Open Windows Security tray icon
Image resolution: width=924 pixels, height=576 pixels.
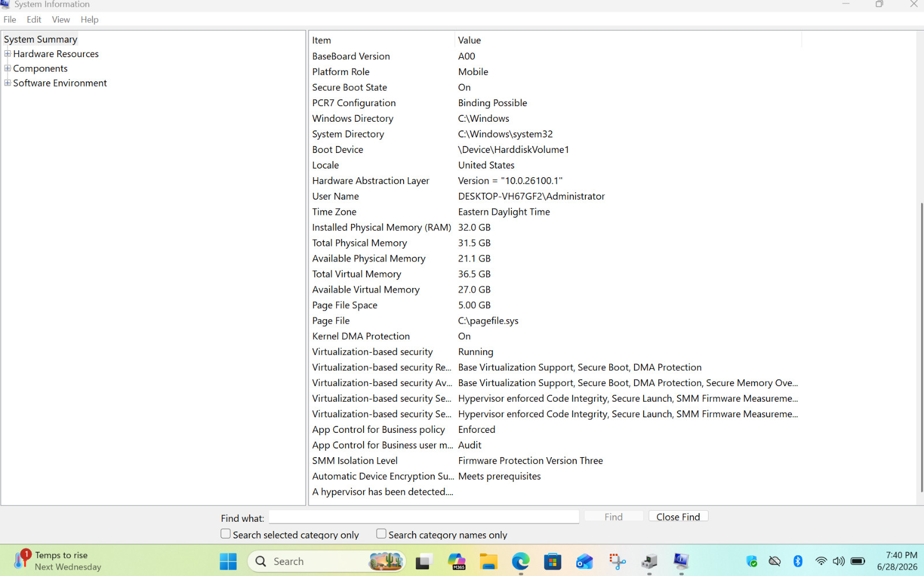(x=751, y=561)
